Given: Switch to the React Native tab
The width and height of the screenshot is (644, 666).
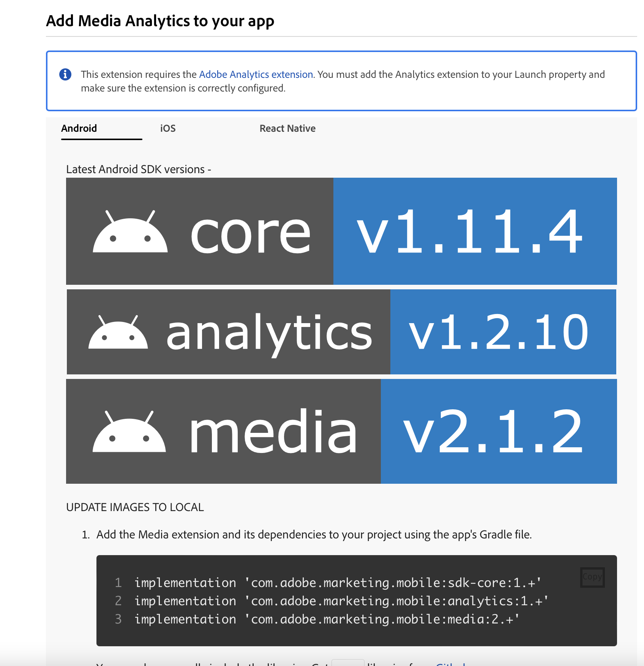Looking at the screenshot, I should click(287, 128).
